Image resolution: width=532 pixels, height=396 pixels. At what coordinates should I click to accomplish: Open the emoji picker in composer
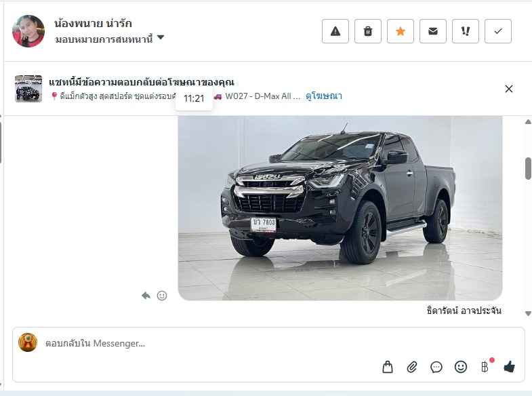[x=461, y=367]
